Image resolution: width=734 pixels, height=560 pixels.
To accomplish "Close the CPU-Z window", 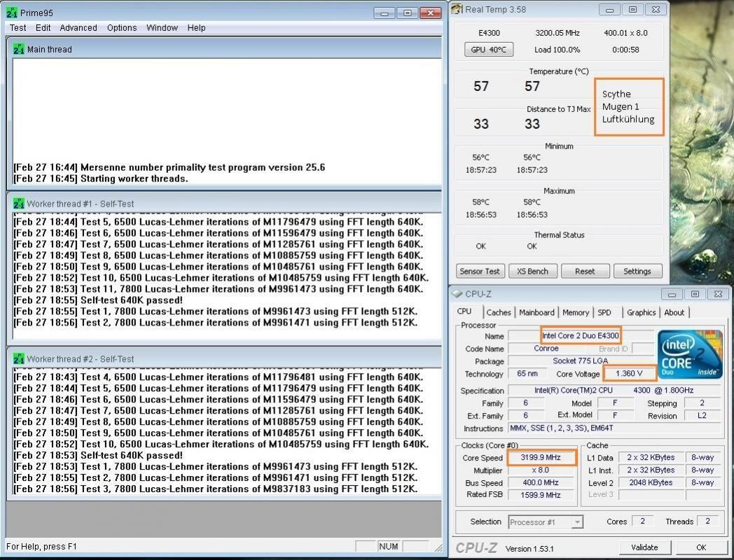I will (x=718, y=294).
